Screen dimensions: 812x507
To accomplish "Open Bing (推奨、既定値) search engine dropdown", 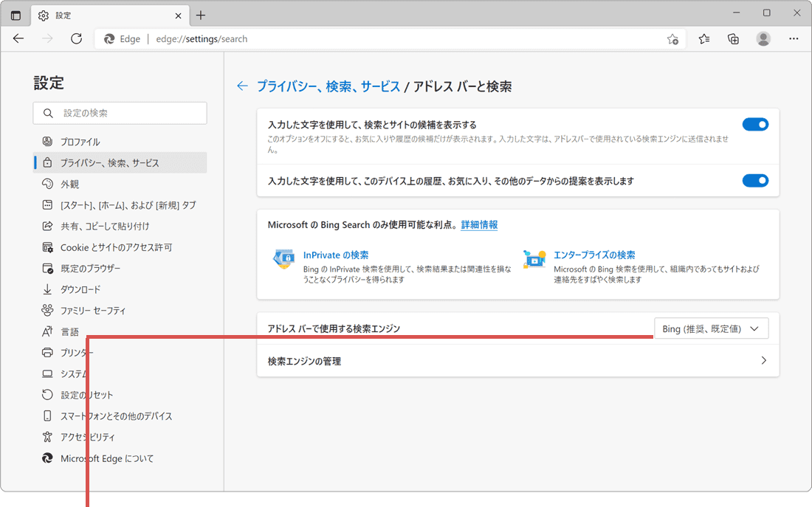I will point(712,328).
